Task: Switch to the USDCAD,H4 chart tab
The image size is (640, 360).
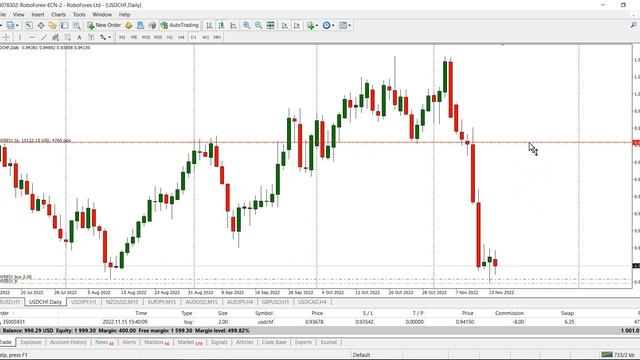Action: (x=312, y=302)
